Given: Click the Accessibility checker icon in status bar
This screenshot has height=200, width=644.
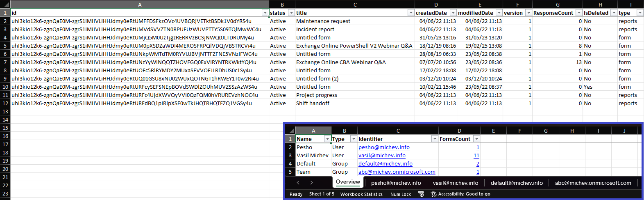Looking at the screenshot, I should (433, 194).
